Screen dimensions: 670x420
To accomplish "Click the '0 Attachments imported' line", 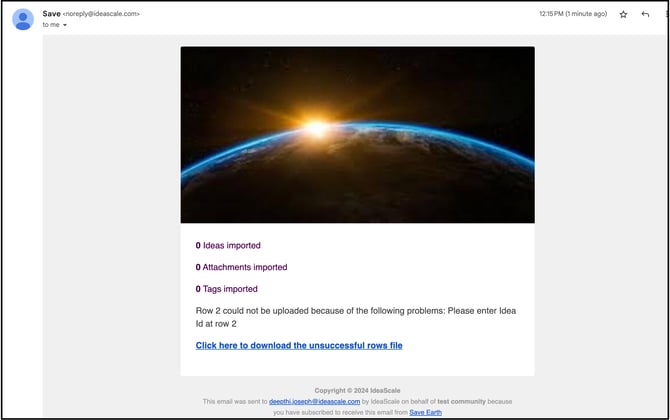I will (241, 267).
